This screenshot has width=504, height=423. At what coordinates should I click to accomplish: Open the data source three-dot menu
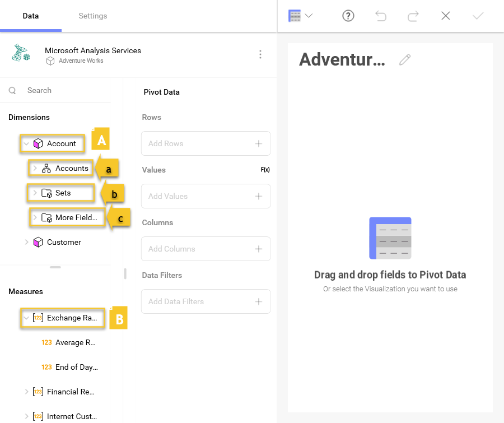tap(260, 54)
